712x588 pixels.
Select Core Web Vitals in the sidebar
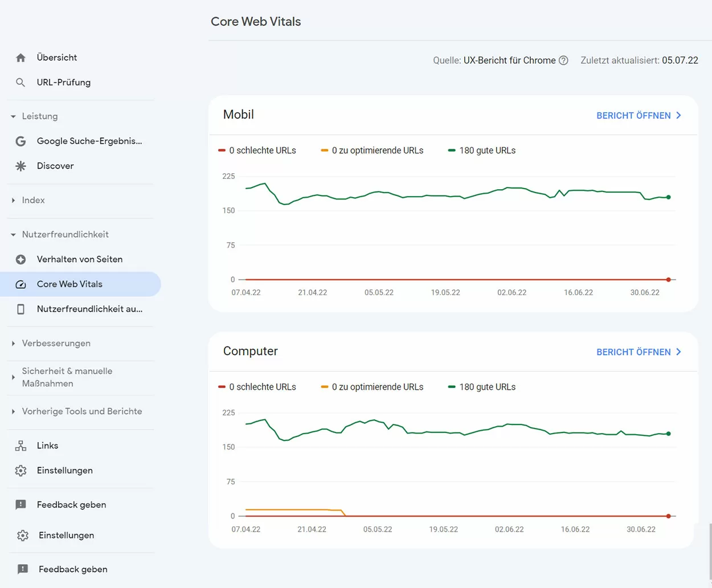(69, 284)
